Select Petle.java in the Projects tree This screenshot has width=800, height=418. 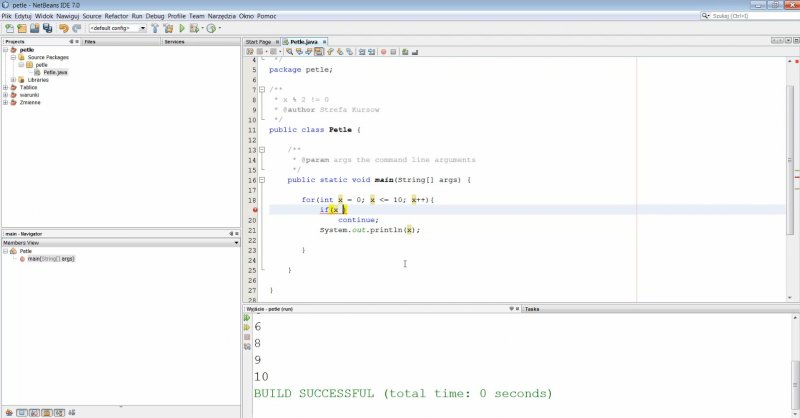tap(55, 72)
